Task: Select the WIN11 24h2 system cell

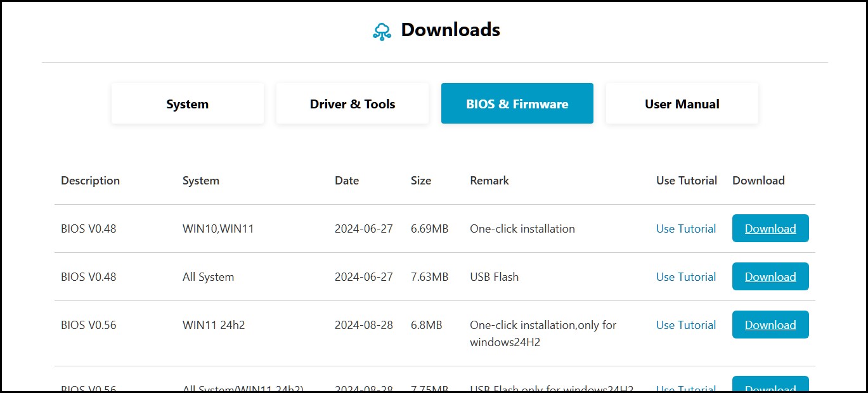Action: (214, 325)
